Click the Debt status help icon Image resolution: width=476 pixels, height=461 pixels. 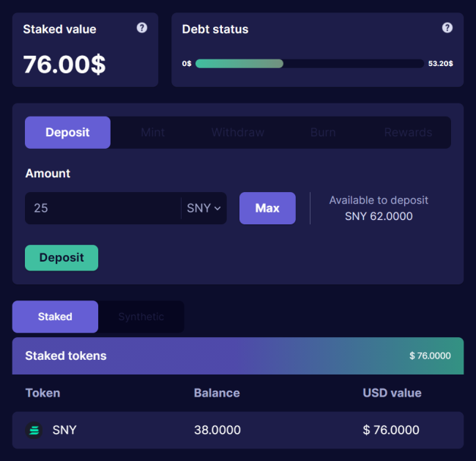(x=447, y=28)
